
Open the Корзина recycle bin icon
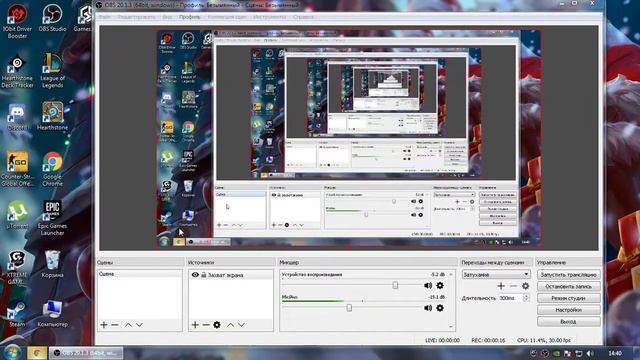click(52, 264)
